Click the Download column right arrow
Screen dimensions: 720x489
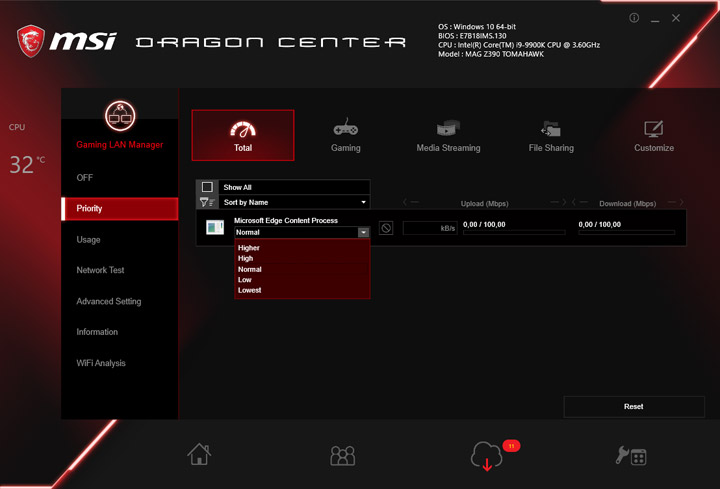pyautogui.click(x=676, y=202)
